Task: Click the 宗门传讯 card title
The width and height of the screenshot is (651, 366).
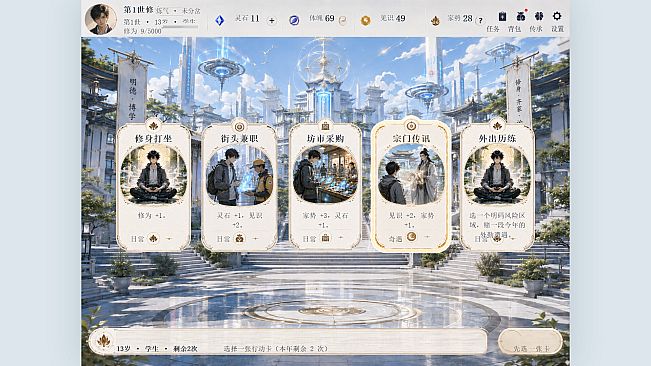Action: coord(411,139)
